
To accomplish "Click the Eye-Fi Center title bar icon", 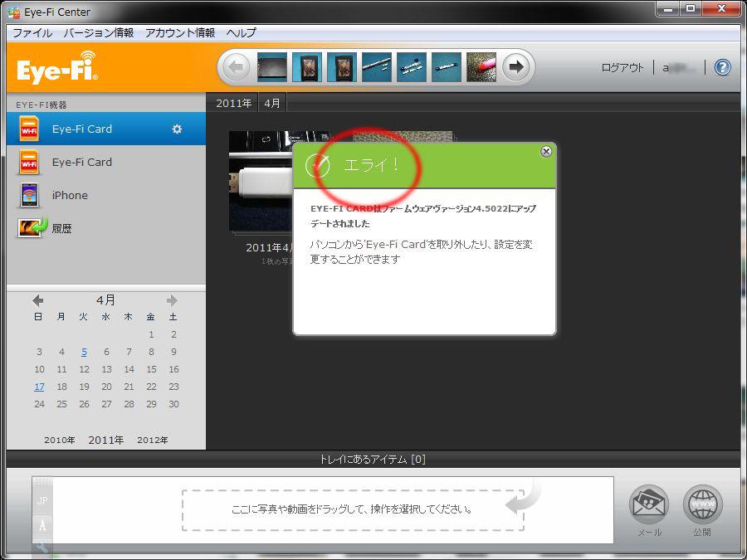I will (x=13, y=12).
